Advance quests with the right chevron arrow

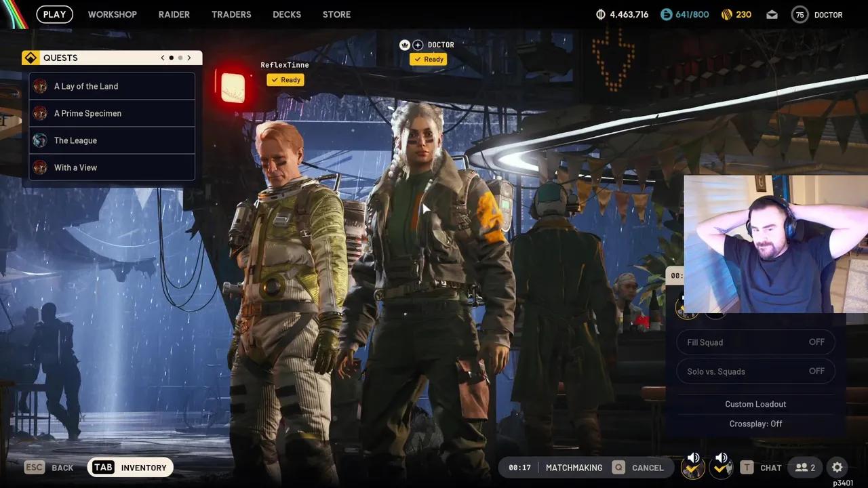[x=189, y=58]
